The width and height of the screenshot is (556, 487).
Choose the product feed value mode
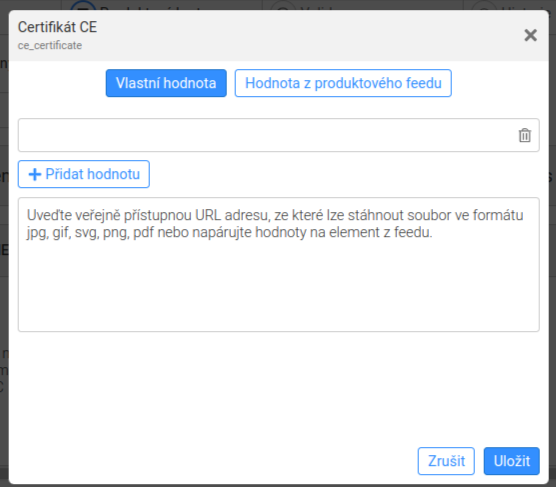click(343, 83)
